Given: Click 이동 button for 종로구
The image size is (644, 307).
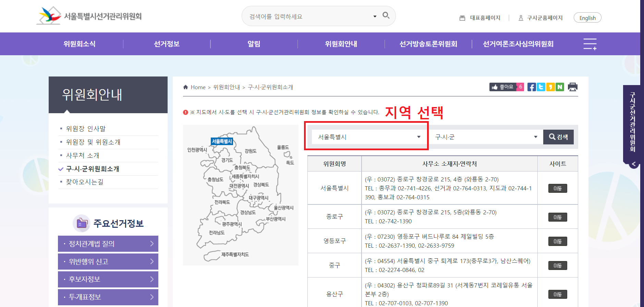Looking at the screenshot, I should [x=558, y=217].
